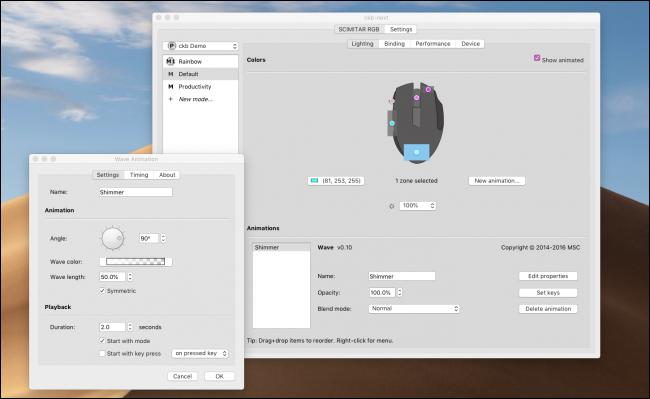Disable Start with mode checkbox
The image size is (650, 399).
coord(102,341)
